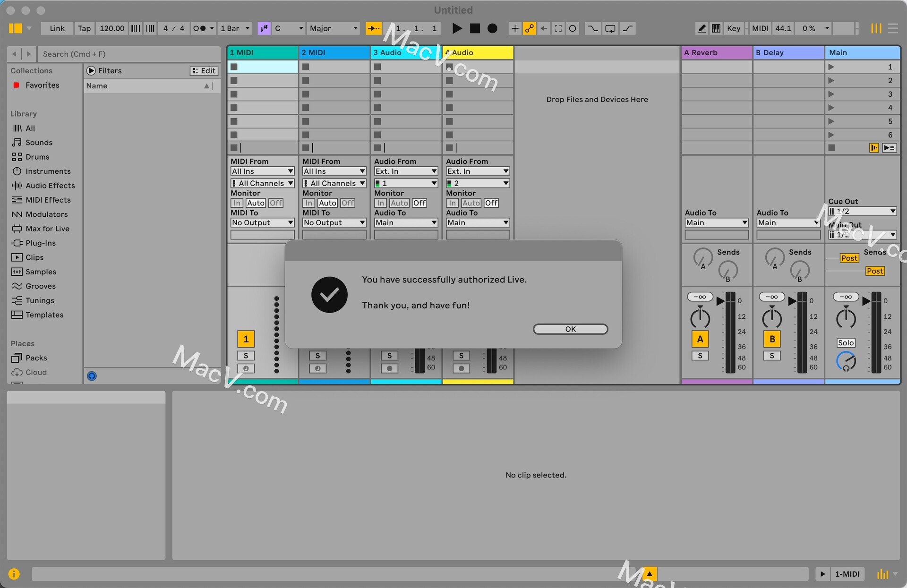The width and height of the screenshot is (907, 588).
Task: Click OK in the authorization dialog
Action: click(x=570, y=329)
